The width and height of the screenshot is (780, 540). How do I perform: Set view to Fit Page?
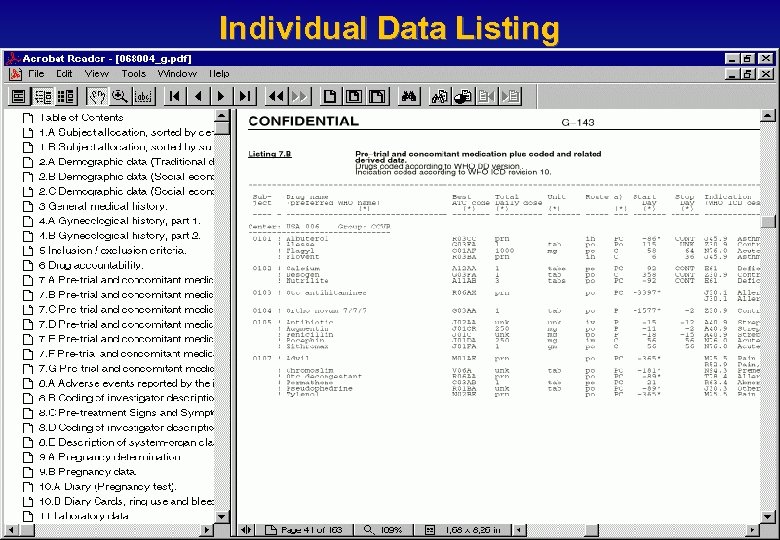(354, 96)
